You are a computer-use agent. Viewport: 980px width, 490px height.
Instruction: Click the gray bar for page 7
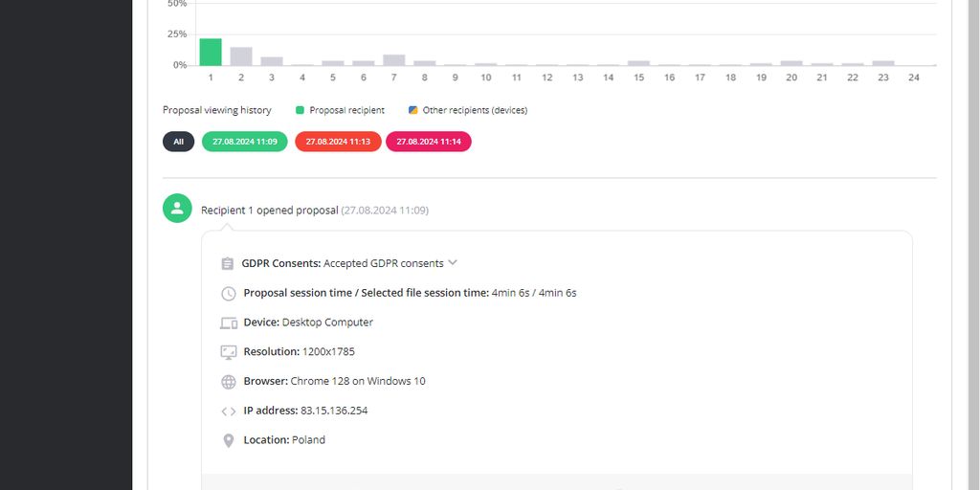coord(394,60)
